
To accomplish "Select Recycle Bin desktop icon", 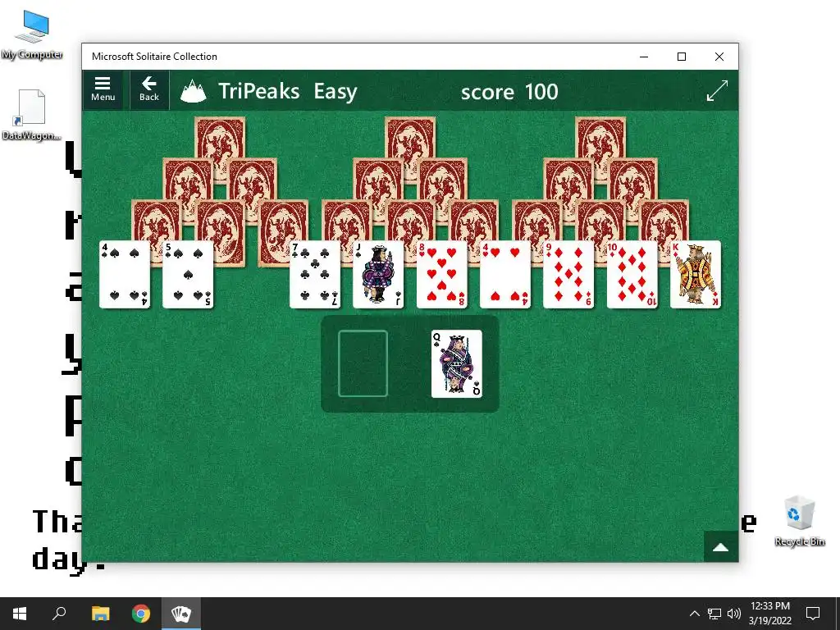I will (799, 521).
